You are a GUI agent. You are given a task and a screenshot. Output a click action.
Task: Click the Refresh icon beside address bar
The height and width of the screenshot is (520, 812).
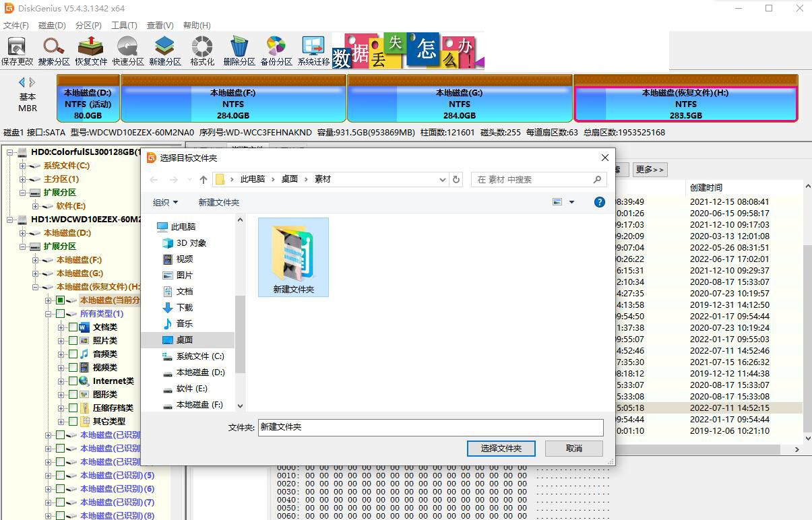click(x=456, y=180)
